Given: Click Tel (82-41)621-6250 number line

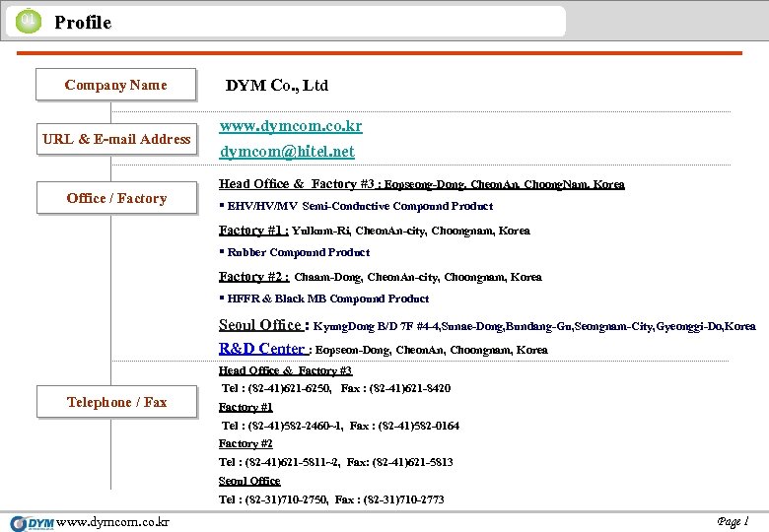Looking at the screenshot, I should coord(336,388).
